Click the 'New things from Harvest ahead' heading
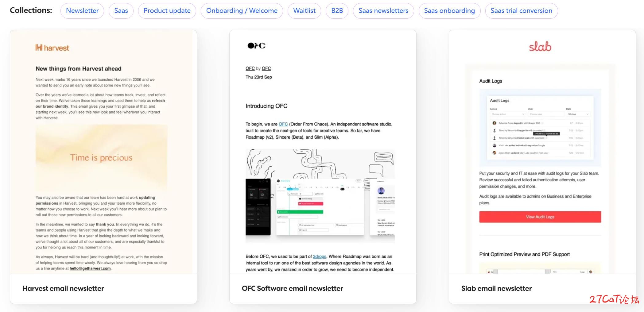Screen dimensions: 644x312 (x=79, y=69)
